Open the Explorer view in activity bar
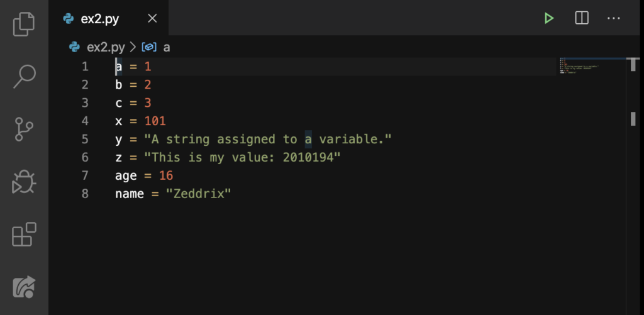This screenshot has height=315, width=644. tap(24, 25)
